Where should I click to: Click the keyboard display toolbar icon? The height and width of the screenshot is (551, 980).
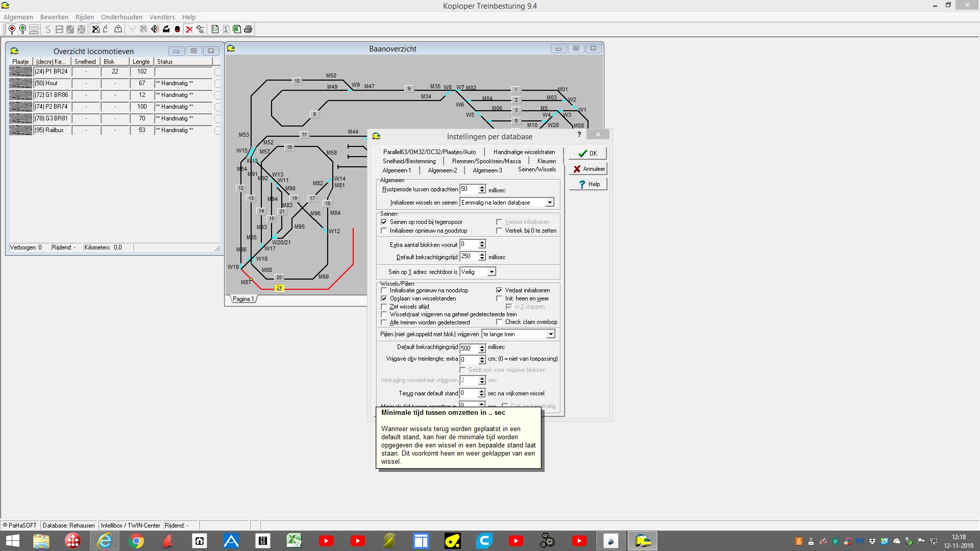34,29
